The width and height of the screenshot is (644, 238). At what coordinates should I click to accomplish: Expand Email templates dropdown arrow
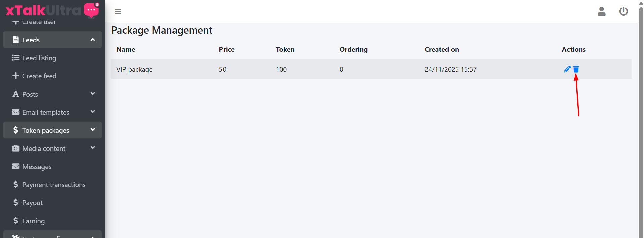tap(93, 112)
